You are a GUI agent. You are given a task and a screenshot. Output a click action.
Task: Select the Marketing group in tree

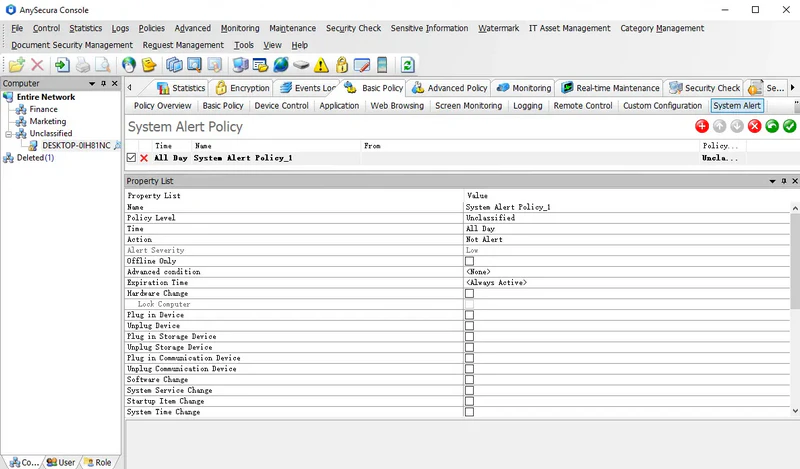coord(47,121)
